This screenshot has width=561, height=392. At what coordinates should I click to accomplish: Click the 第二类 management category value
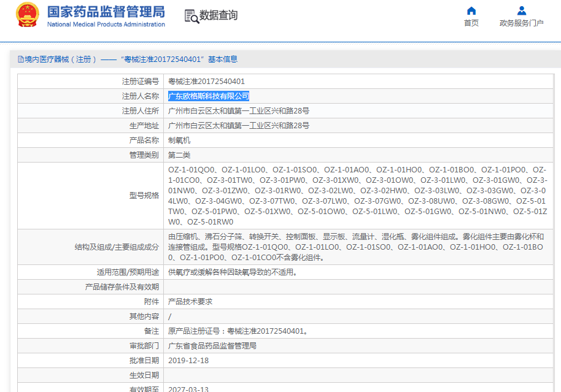179,155
